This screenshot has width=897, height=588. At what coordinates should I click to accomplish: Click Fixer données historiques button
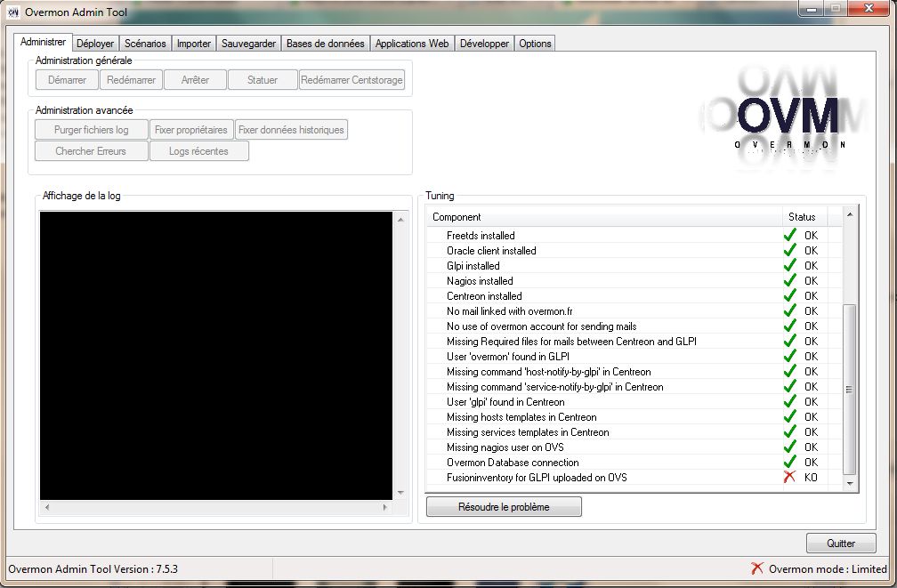[291, 130]
